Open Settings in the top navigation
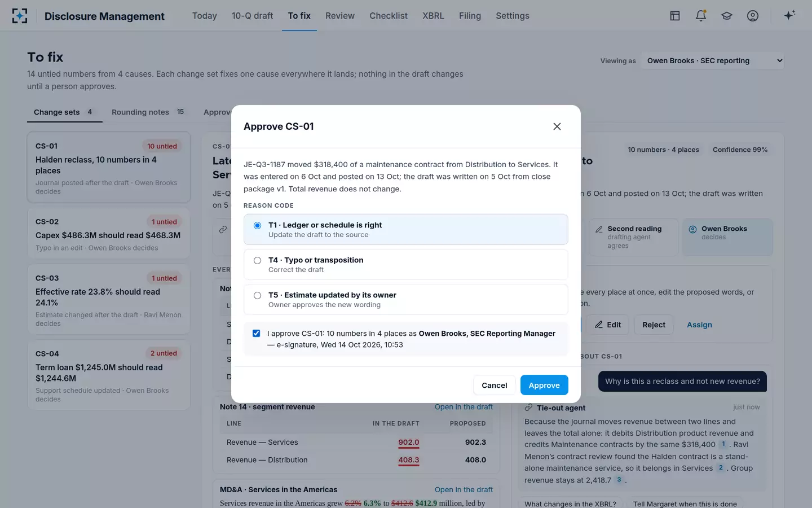 click(513, 16)
